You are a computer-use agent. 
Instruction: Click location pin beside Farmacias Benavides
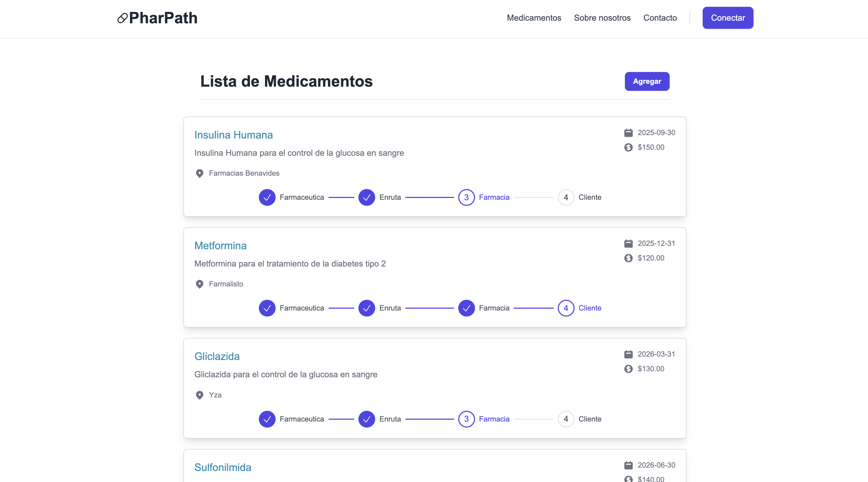point(199,174)
